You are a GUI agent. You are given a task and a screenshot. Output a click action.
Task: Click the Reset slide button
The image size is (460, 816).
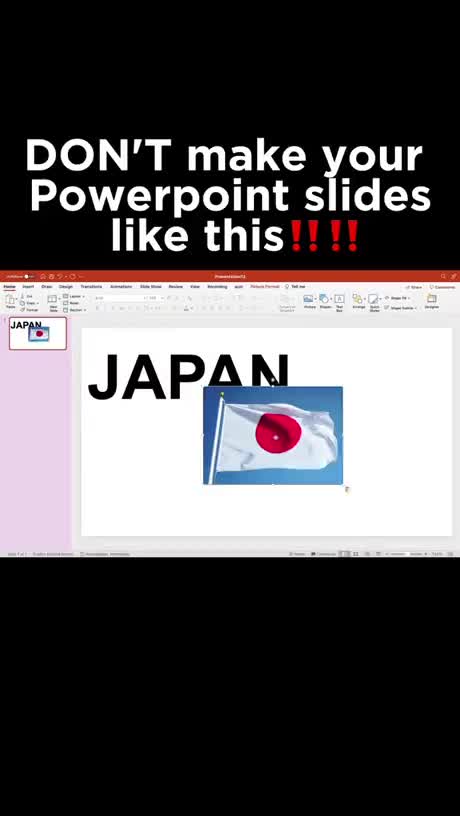point(72,303)
